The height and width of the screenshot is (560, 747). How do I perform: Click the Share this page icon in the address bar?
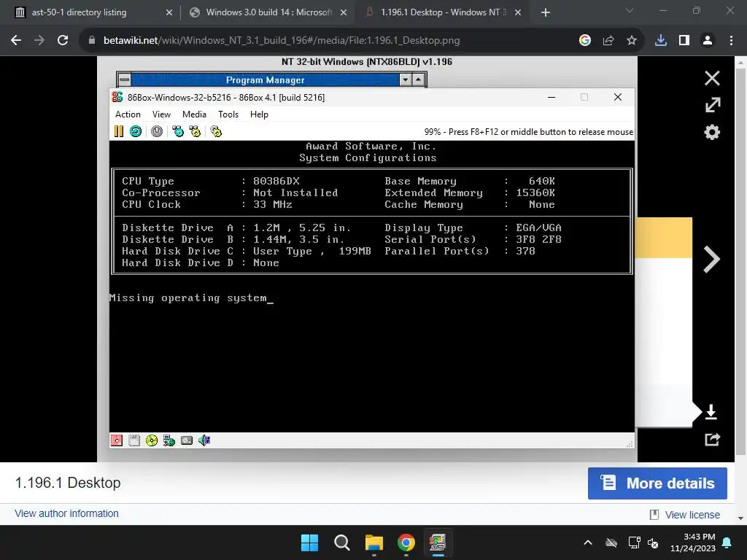pyautogui.click(x=608, y=41)
